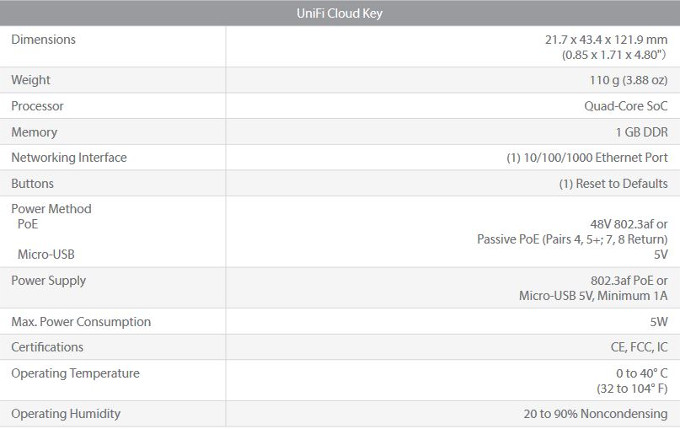Select the Micro-USB 5V, Minimum 1A text

tap(593, 295)
